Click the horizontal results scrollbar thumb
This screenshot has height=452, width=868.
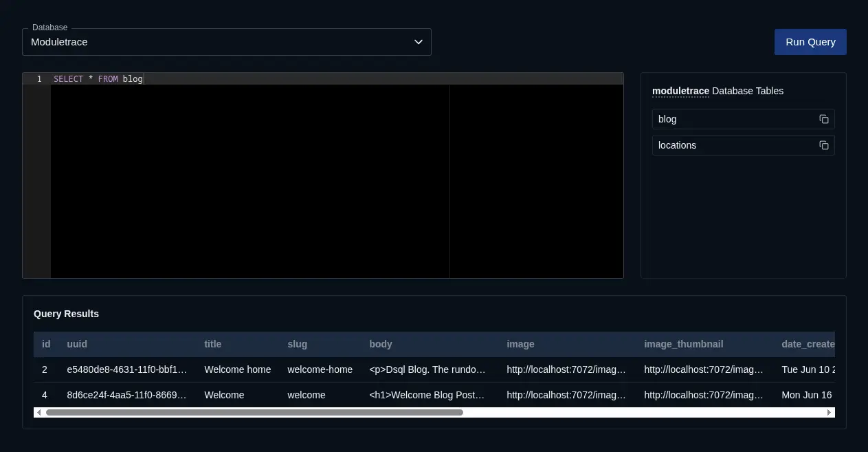[x=254, y=412]
